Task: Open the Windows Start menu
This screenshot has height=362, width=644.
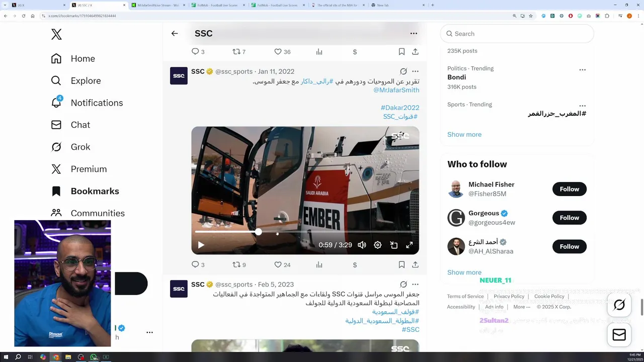Action: coord(6,357)
